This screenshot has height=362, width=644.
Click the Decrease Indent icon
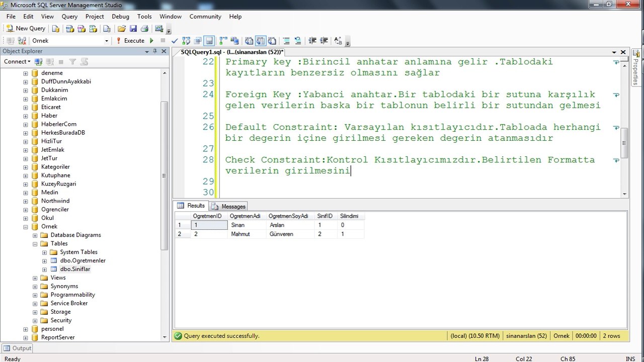pyautogui.click(x=312, y=41)
